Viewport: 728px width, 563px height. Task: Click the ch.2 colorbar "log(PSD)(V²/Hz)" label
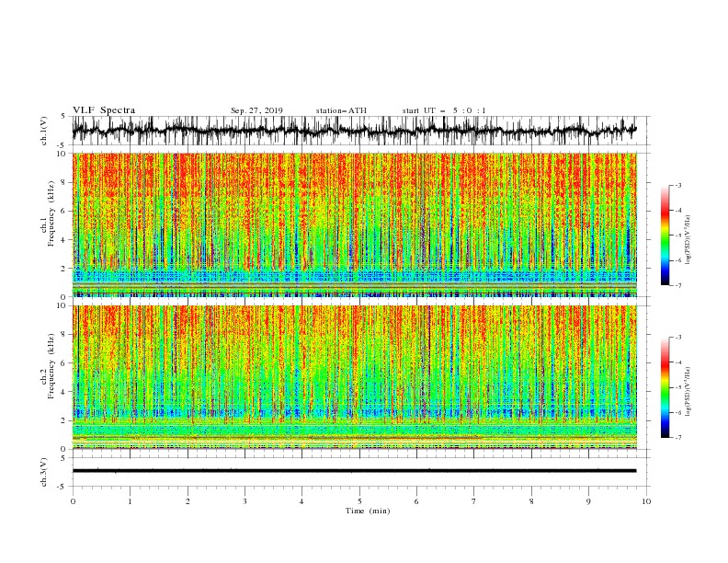(689, 392)
